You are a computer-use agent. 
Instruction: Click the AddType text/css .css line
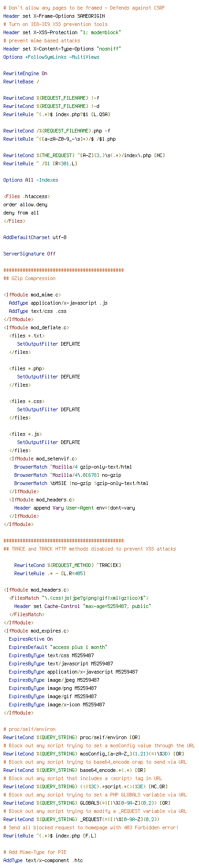tap(37, 311)
